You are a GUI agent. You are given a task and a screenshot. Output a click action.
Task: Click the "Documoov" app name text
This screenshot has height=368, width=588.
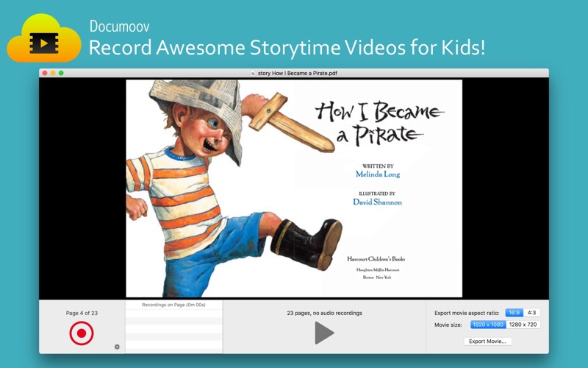tap(120, 26)
